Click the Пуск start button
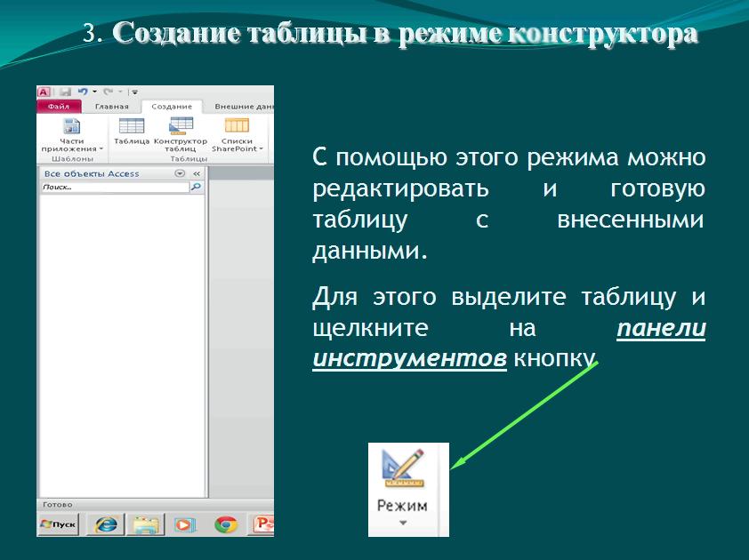The image size is (749, 560). pyautogui.click(x=59, y=524)
